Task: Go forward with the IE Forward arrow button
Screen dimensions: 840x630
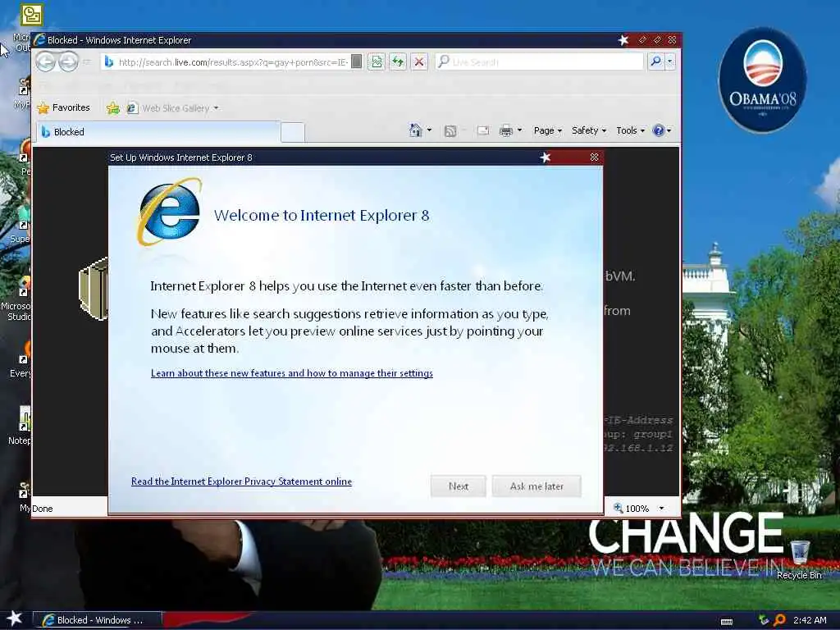Action: click(x=68, y=62)
